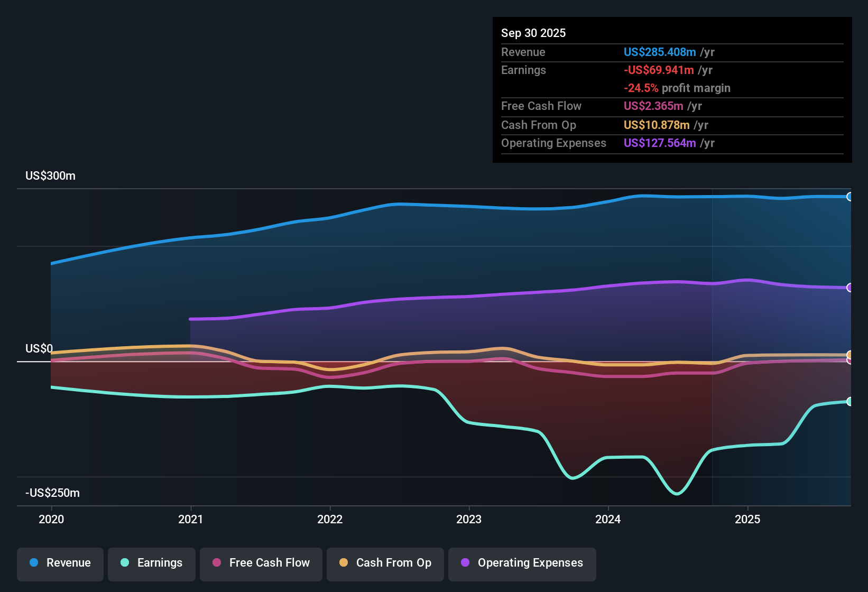Click the US$300m y-axis label
The image size is (868, 592).
50,175
